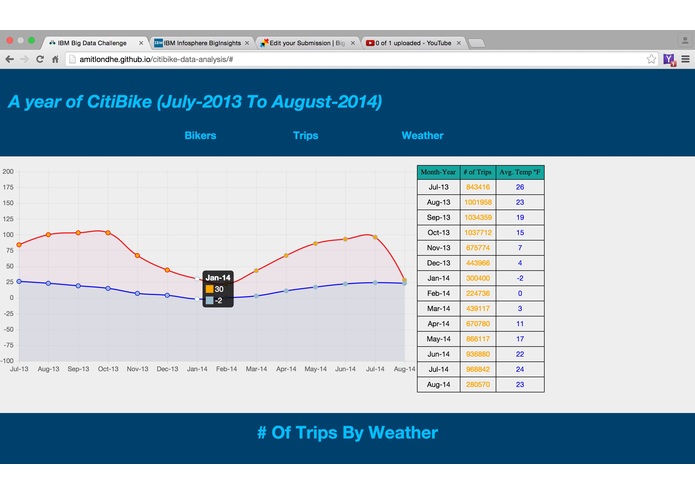The image size is (695, 494).
Task: Click trips value 224736 for Feb-14
Action: (x=478, y=293)
